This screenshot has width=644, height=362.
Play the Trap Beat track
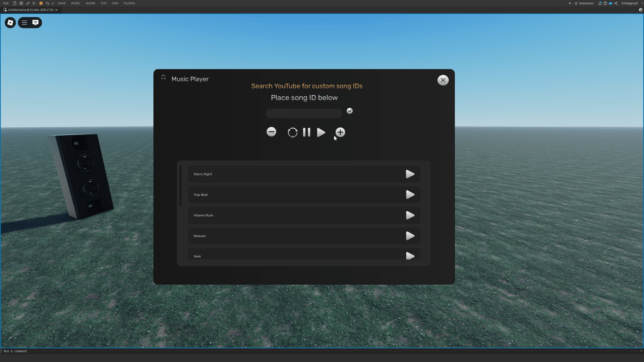point(410,195)
